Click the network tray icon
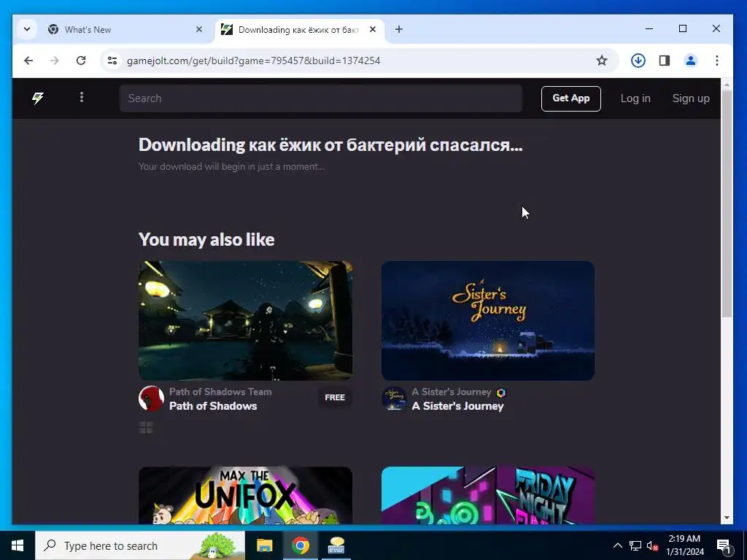This screenshot has height=560, width=747. tap(635, 545)
